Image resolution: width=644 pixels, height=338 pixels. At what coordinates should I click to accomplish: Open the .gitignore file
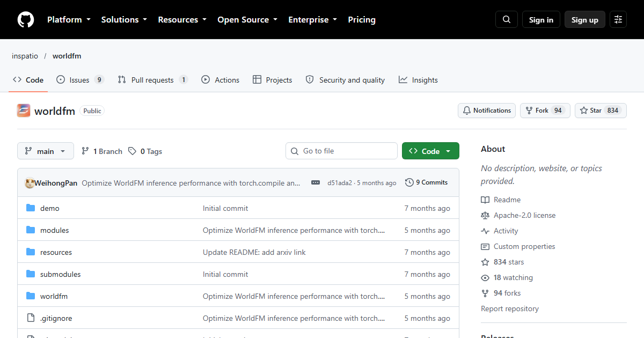click(x=56, y=318)
